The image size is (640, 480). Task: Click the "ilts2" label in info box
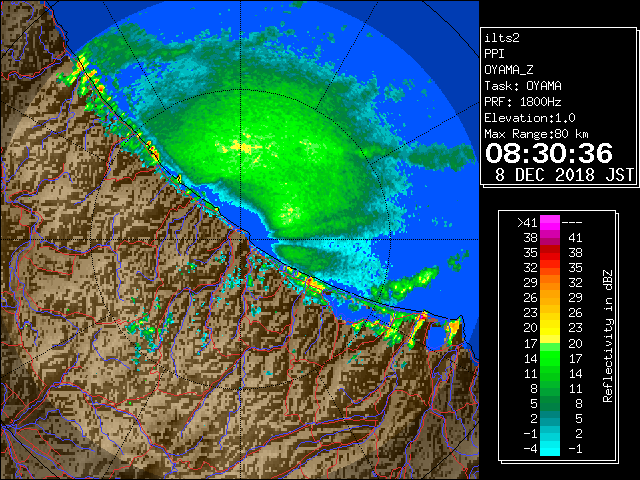502,38
